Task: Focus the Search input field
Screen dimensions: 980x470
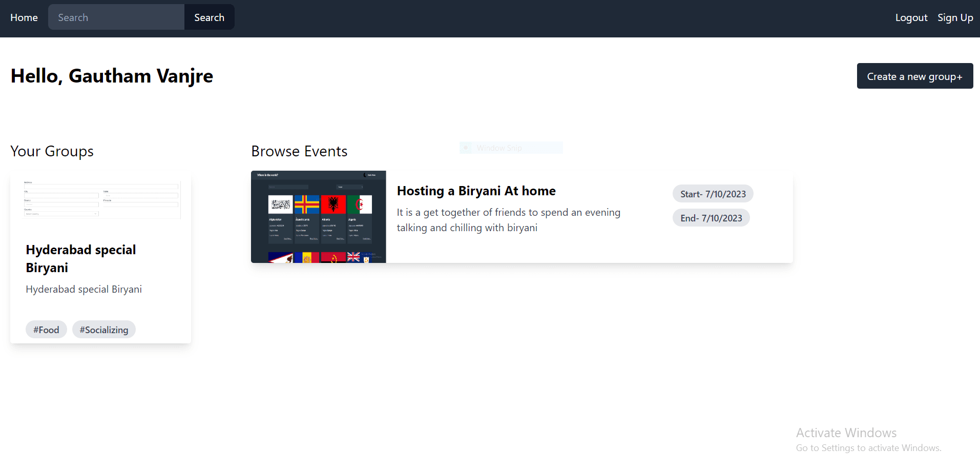Action: [116, 17]
